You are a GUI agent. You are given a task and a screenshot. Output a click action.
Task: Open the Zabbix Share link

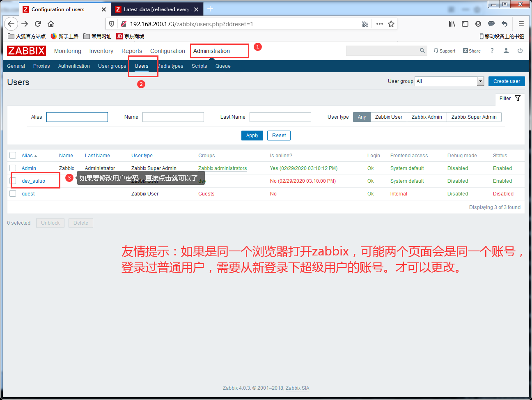pyautogui.click(x=472, y=51)
